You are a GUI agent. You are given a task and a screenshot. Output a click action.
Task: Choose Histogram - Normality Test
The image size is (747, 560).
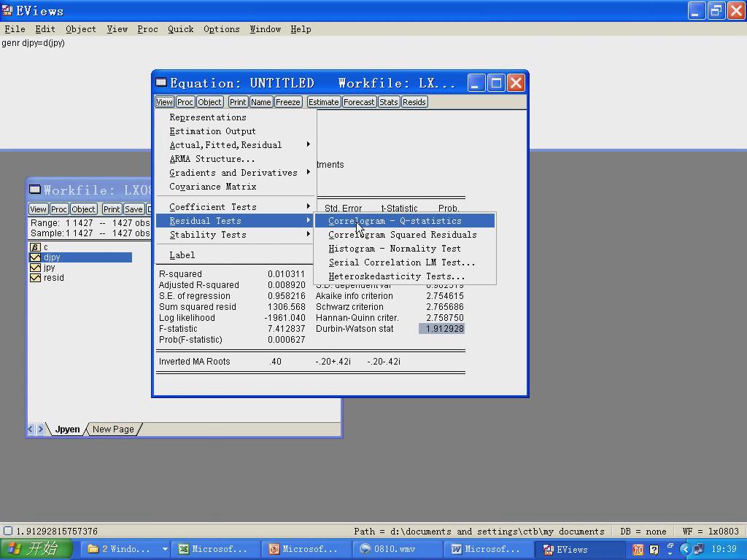pos(404,248)
